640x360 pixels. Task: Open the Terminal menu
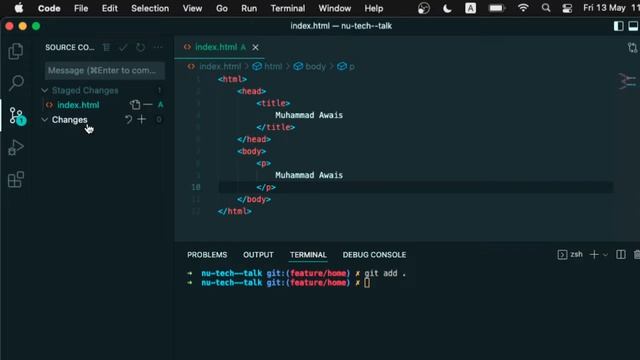[x=288, y=8]
